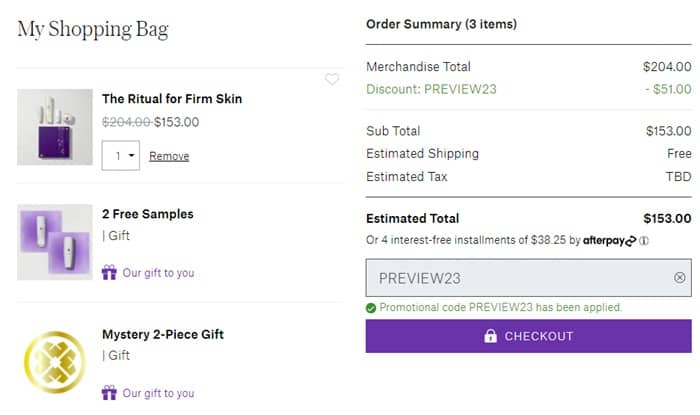Screen dimensions: 700x415
Task: Click the 2 Free Samples thumbnail
Action: 55,242
